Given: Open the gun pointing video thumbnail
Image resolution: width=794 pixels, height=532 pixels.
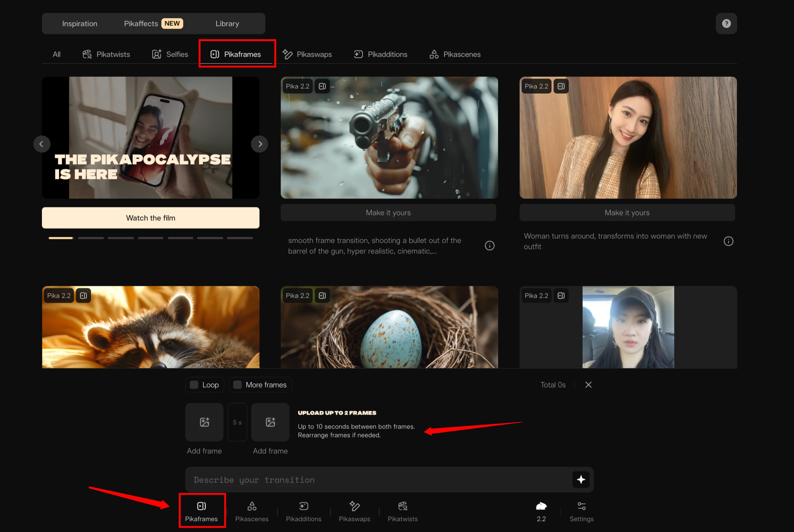Looking at the screenshot, I should coord(389,137).
